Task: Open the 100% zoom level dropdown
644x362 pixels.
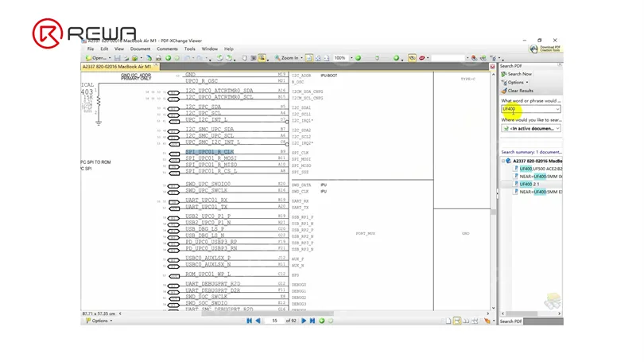Action: [x=351, y=58]
